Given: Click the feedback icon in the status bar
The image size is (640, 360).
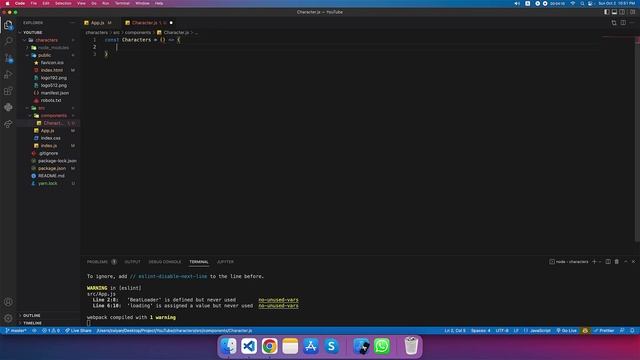Looking at the screenshot, I should [x=622, y=331].
